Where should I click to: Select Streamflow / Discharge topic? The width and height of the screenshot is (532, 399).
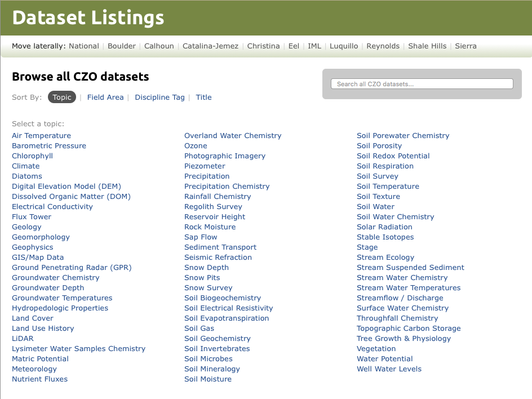pyautogui.click(x=400, y=298)
